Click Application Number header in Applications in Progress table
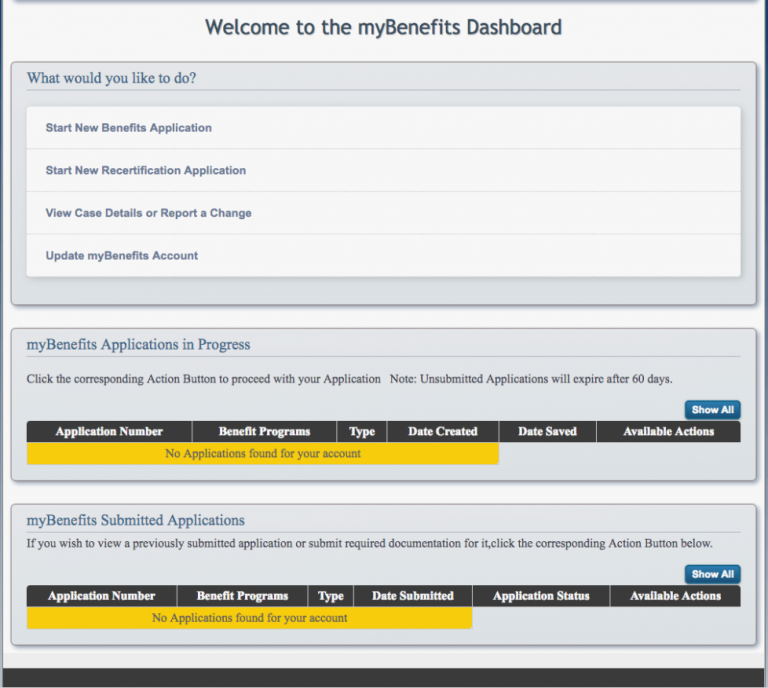Screen dimensions: 768x688 (109, 432)
